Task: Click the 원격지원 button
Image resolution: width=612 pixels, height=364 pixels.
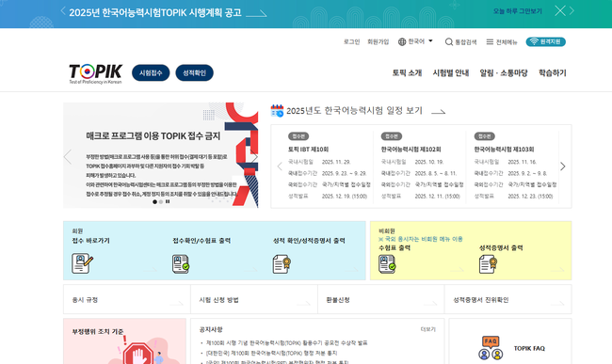Action: 546,41
